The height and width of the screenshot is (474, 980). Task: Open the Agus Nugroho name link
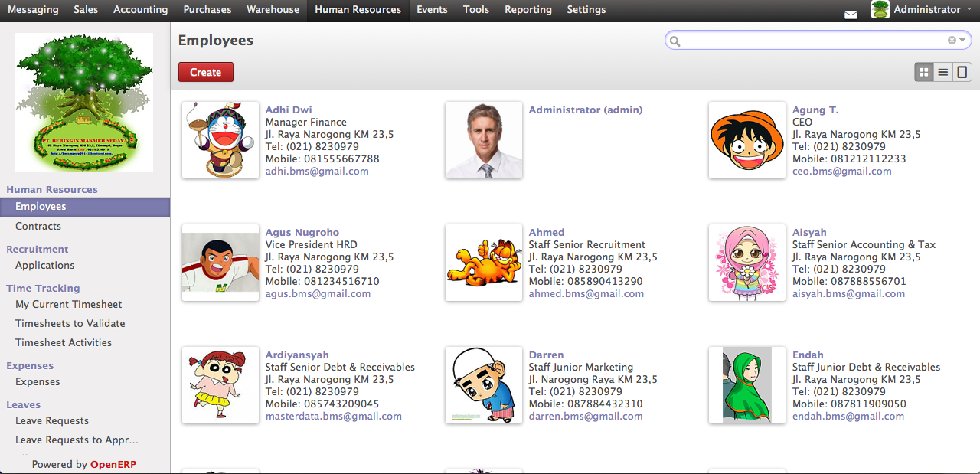point(302,232)
